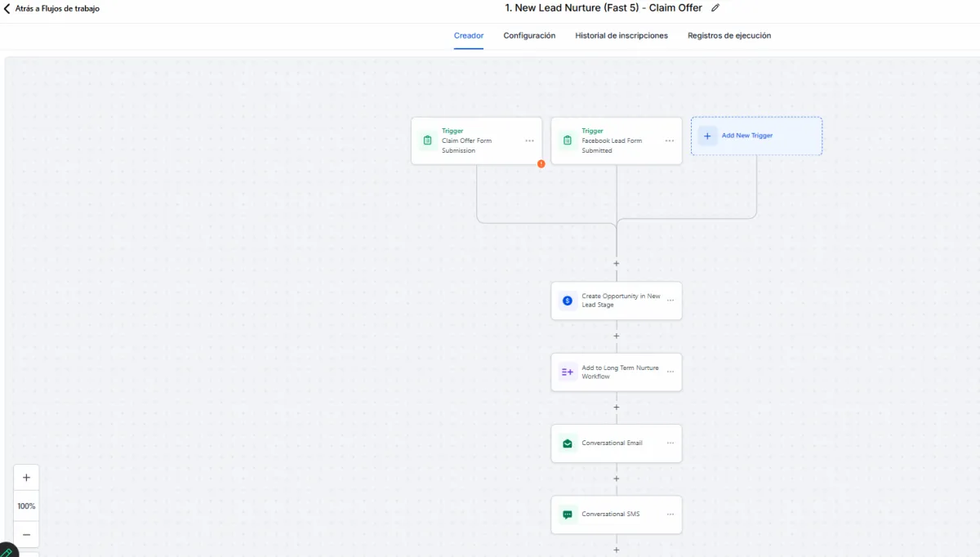Open options for Create Opportunity action
This screenshot has width=980, height=557.
point(670,301)
